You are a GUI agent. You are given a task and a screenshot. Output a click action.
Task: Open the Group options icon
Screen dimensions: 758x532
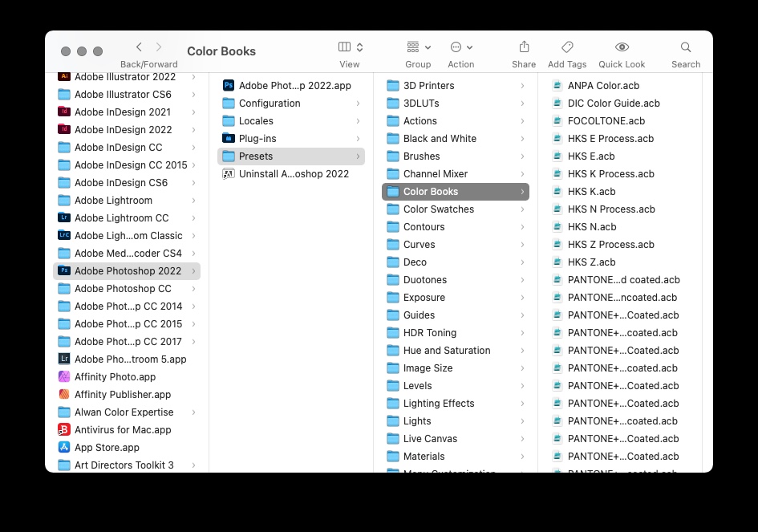pyautogui.click(x=413, y=47)
